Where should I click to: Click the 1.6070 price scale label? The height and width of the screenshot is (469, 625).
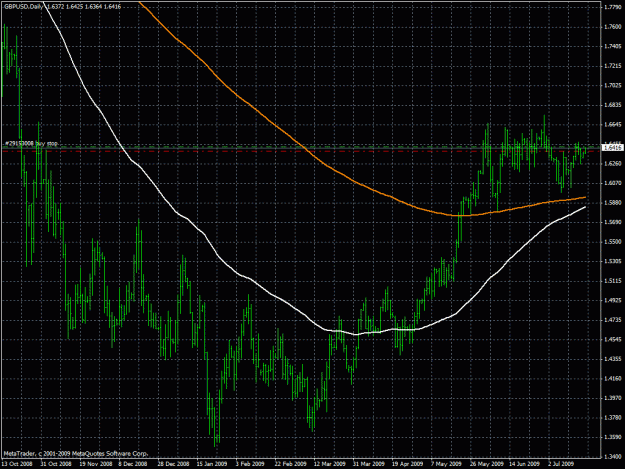point(613,183)
